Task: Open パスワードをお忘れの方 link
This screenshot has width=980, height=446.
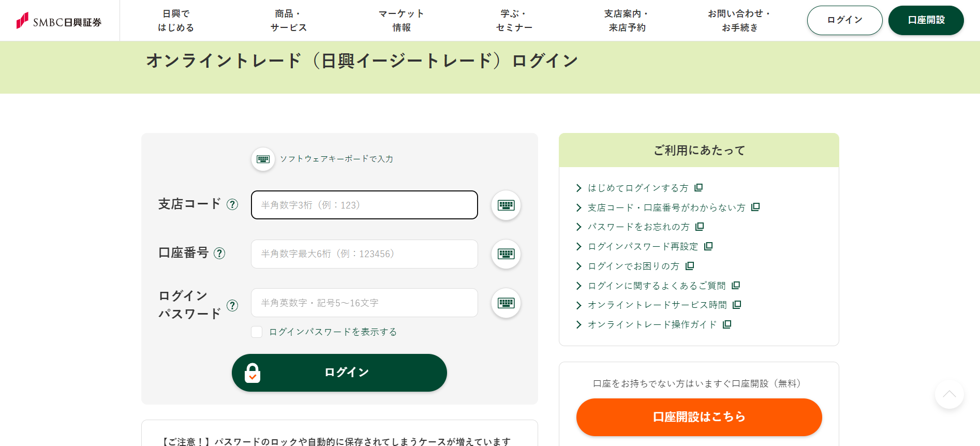Action: click(639, 227)
